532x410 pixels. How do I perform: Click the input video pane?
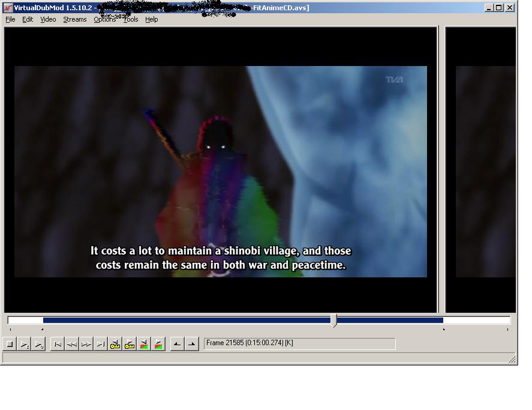click(221, 170)
